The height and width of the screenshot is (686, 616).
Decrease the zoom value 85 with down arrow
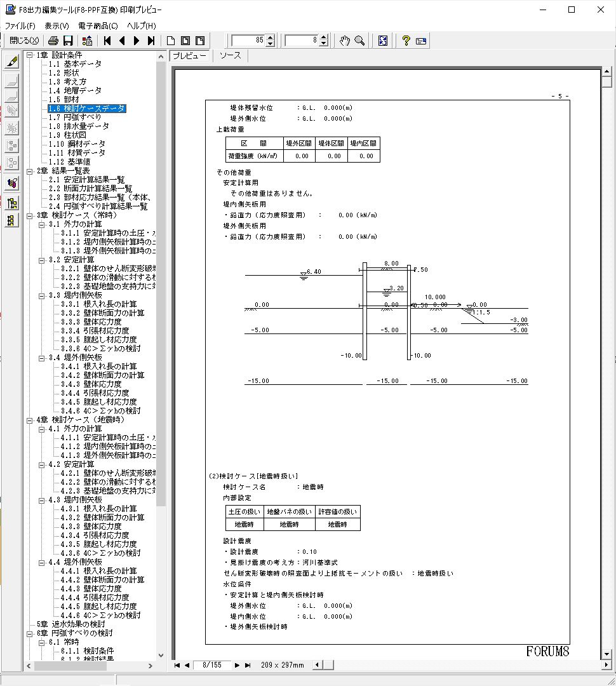tap(271, 44)
